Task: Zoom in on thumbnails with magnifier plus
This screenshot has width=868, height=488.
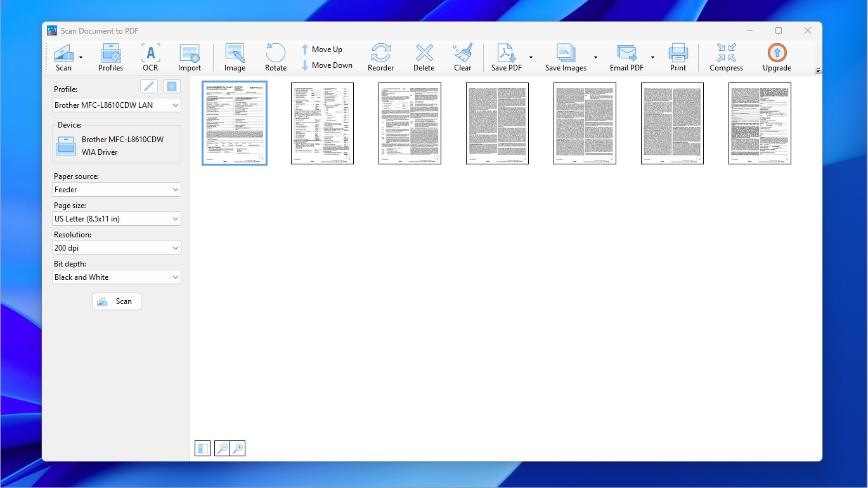Action: pyautogui.click(x=237, y=448)
